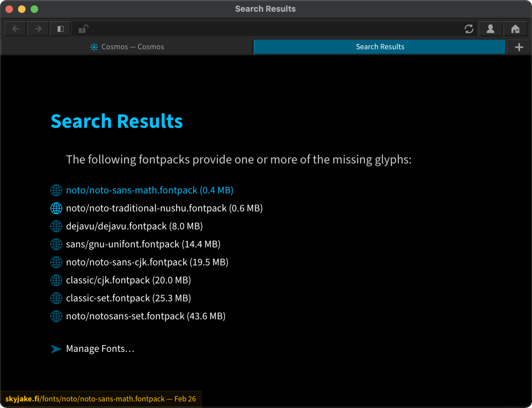Click globe icon beside dejavu.fontpack
The image size is (532, 408).
pos(56,226)
